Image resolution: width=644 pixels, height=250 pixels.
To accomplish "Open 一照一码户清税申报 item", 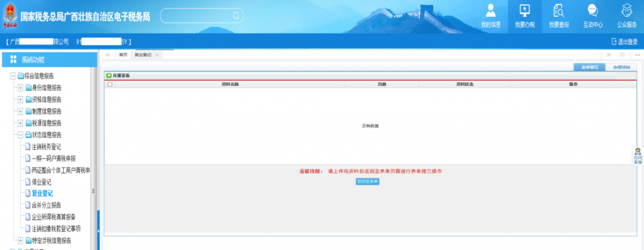I will click(x=54, y=159).
